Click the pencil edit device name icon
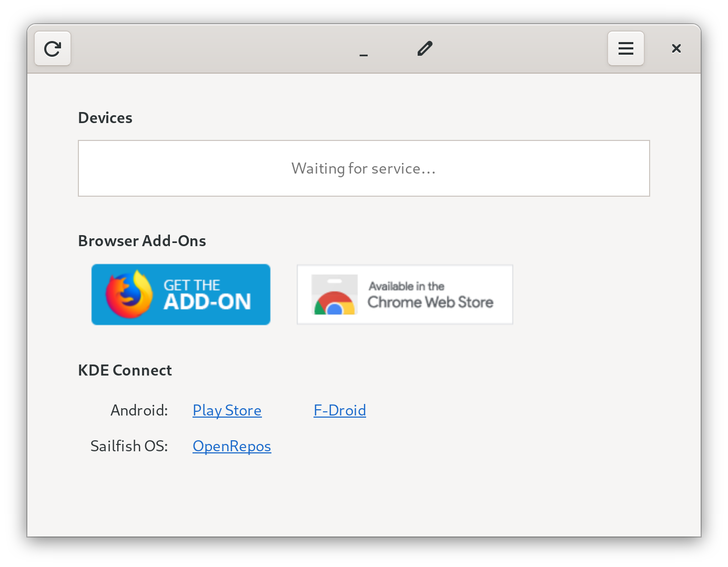This screenshot has height=567, width=728. pos(425,48)
